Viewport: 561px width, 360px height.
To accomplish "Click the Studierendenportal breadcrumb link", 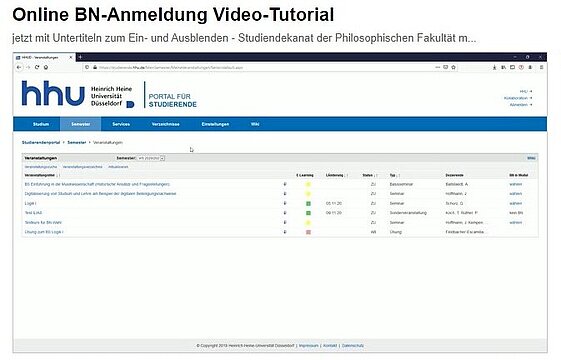I will click(41, 142).
